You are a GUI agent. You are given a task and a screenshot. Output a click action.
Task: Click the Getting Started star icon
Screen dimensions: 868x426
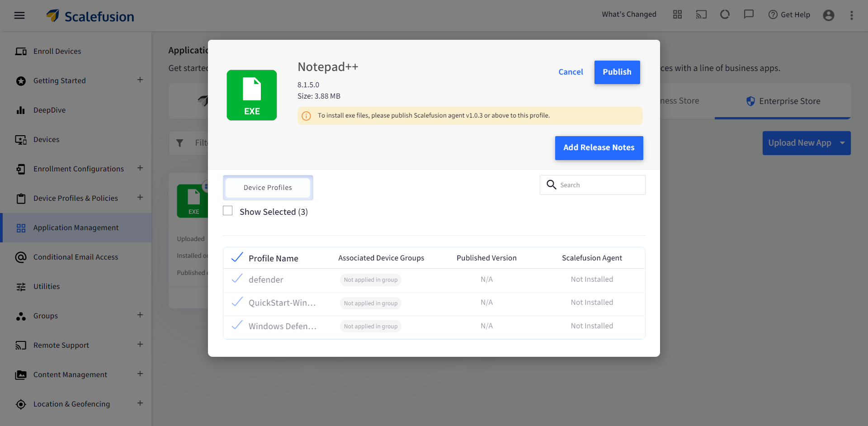coord(21,81)
